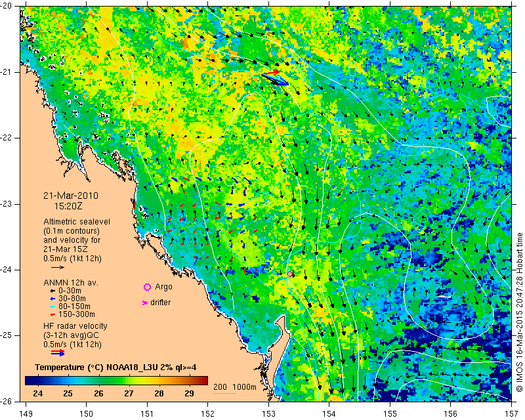Click the magenta Argo circle in legend
525x420 pixels.
[x=147, y=287]
